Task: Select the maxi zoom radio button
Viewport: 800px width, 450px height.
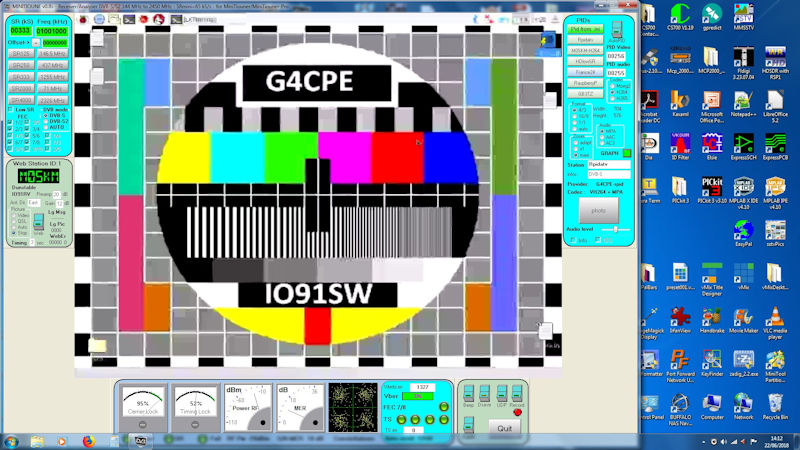Action: 576,155
